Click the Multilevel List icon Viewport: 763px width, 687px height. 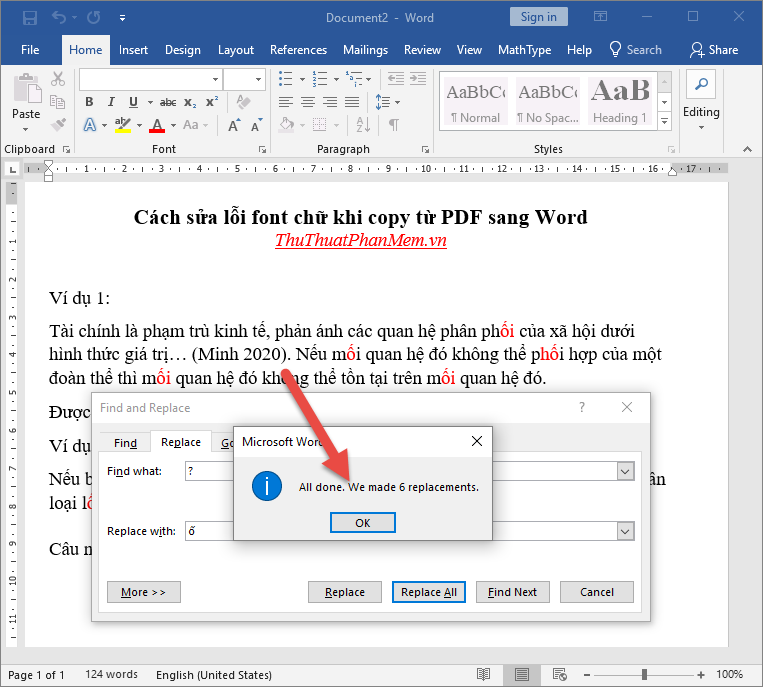(x=354, y=78)
